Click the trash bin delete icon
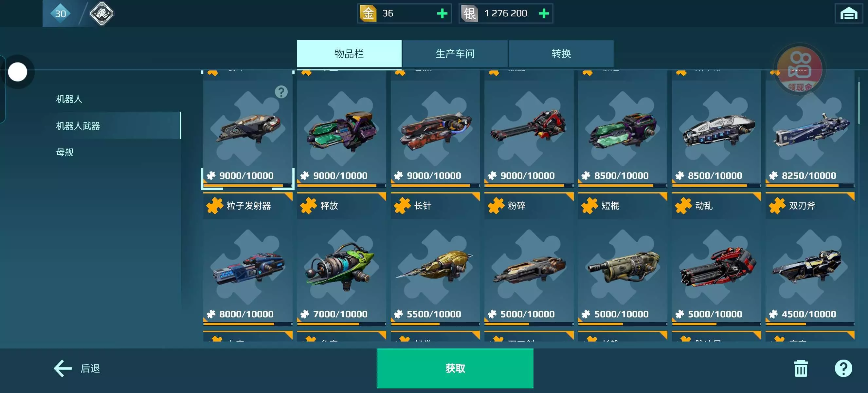The width and height of the screenshot is (868, 393). (801, 368)
